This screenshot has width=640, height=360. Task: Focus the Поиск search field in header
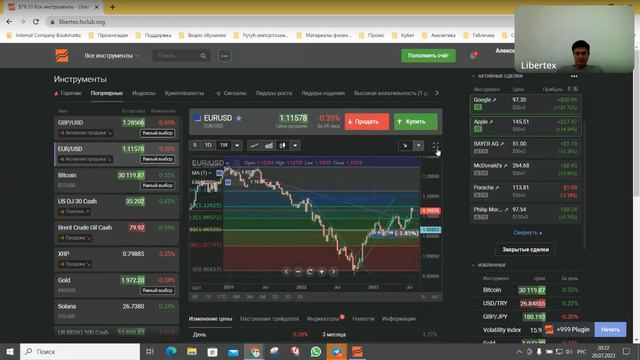[181, 56]
